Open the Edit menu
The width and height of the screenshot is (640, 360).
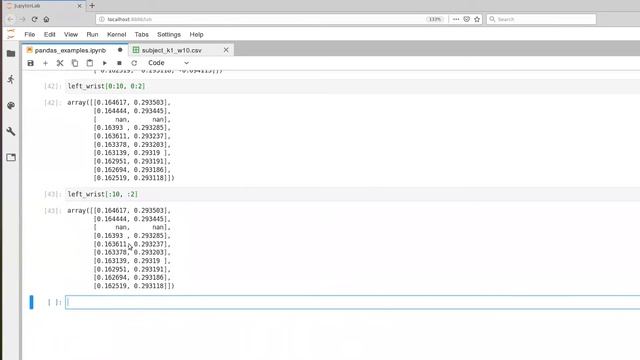pos(49,35)
